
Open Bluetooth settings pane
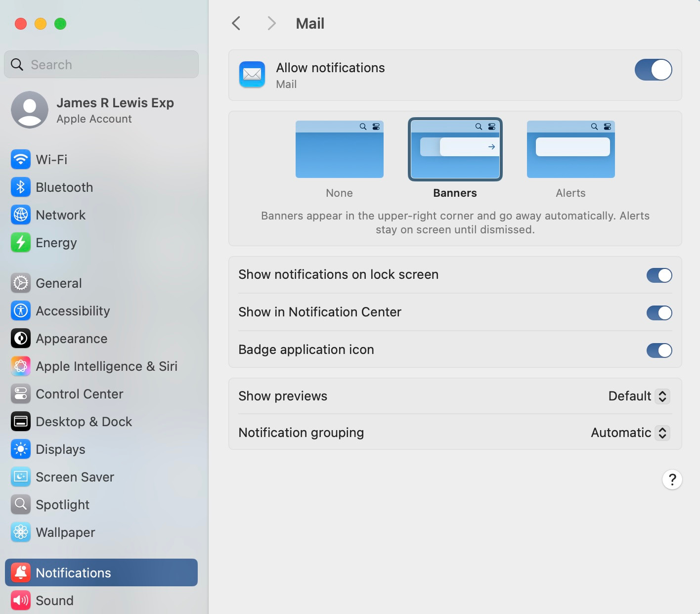(x=101, y=187)
